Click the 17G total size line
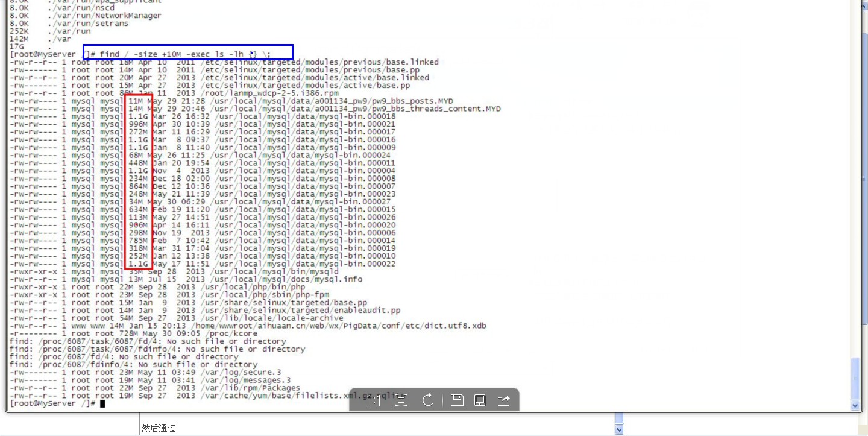The height and width of the screenshot is (436, 868). (17, 46)
